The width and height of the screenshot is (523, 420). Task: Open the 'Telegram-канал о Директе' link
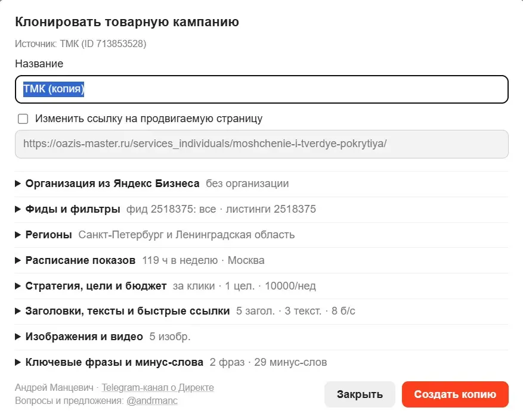click(158, 388)
